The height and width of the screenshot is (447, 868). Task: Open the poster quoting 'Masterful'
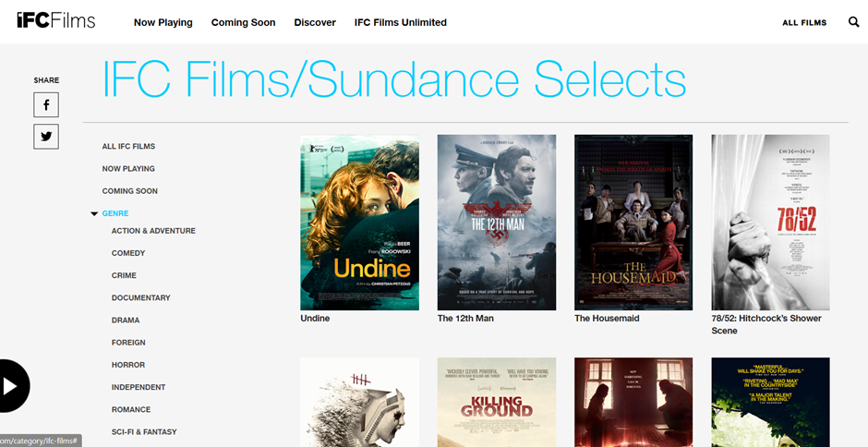770,402
